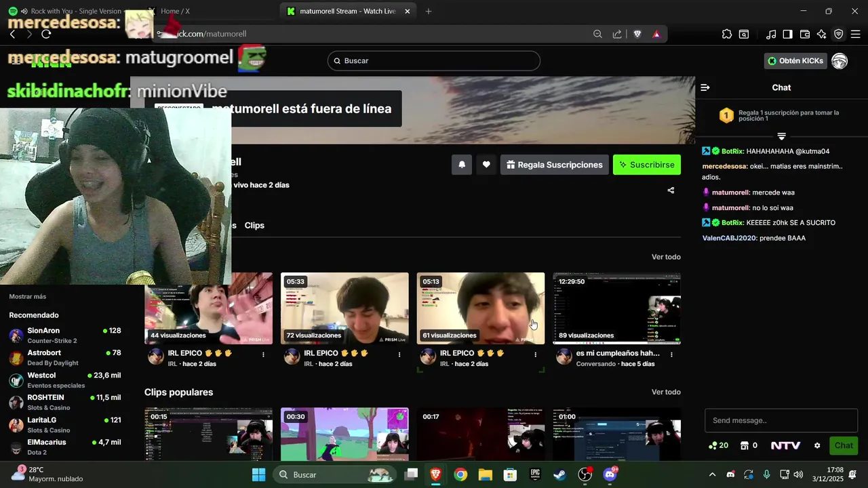Viewport: 868px width, 488px height.
Task: Click Ver todo for Clips populares
Action: pyautogui.click(x=666, y=392)
